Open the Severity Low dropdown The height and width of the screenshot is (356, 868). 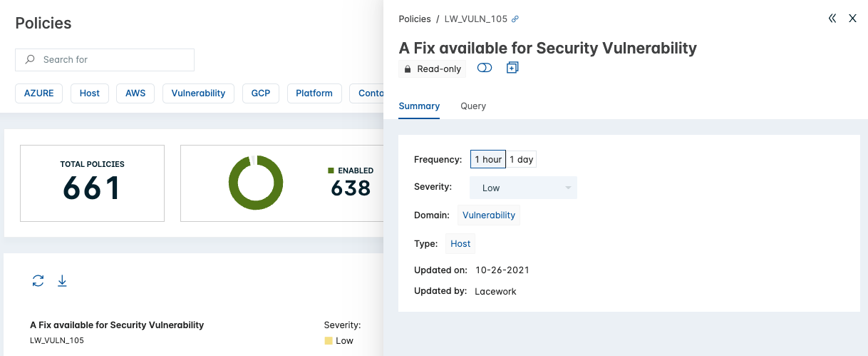(x=523, y=188)
